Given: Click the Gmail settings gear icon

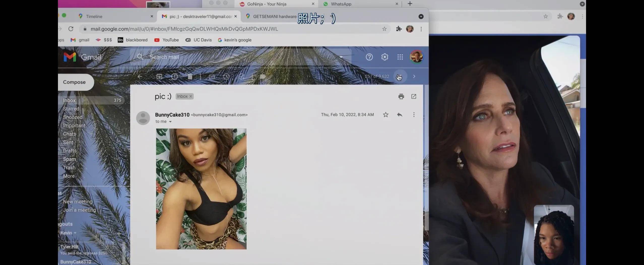Looking at the screenshot, I should 384,57.
